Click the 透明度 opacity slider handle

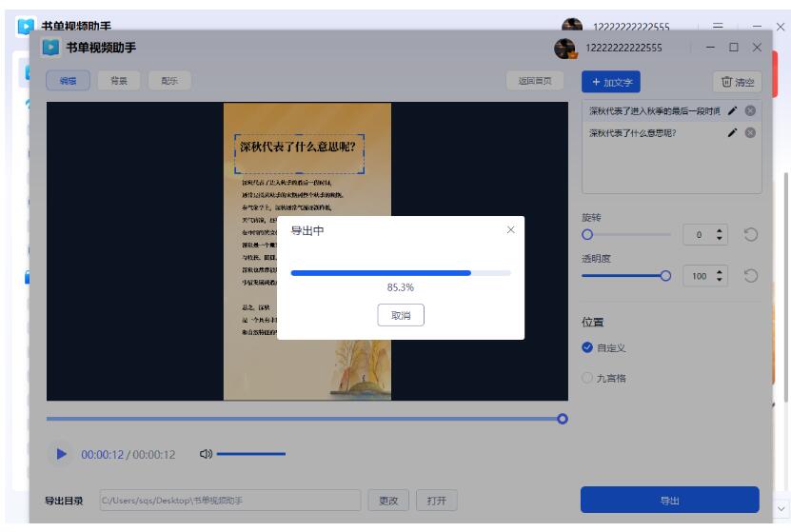coord(665,276)
